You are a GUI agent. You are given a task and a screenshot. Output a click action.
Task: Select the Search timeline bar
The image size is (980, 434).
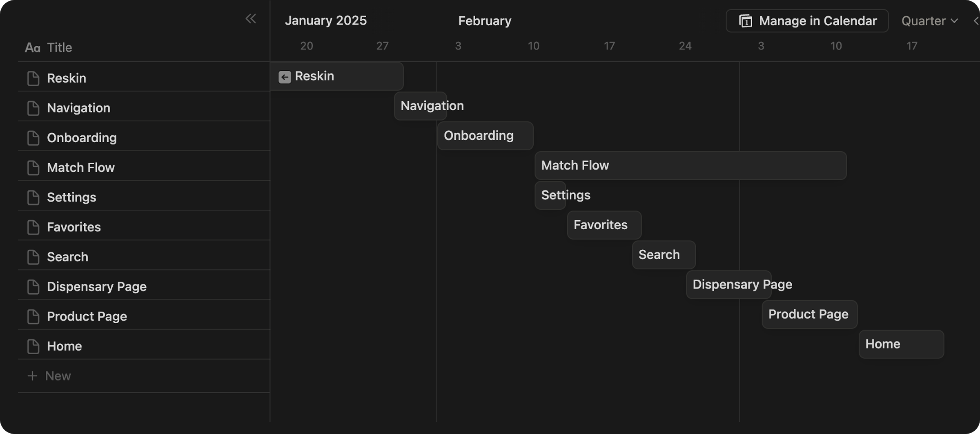[x=664, y=255]
